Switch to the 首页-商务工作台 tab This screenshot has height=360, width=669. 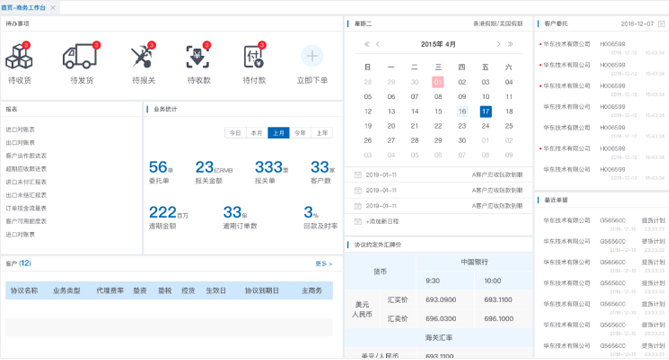23,8
